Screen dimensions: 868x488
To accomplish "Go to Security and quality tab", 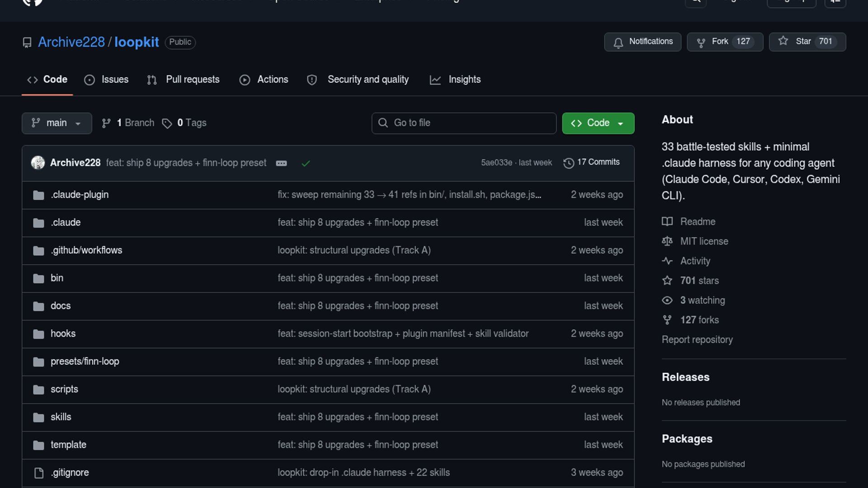I will (358, 80).
